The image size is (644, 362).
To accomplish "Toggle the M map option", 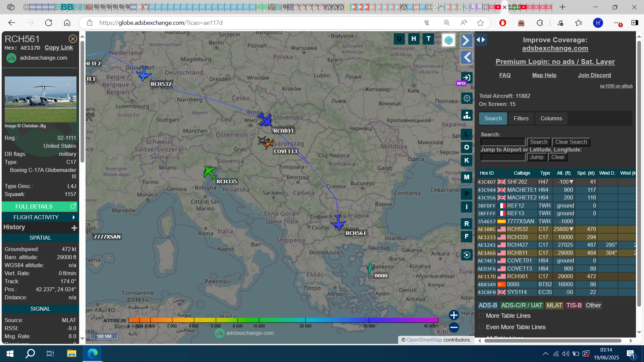I will click(x=467, y=177).
